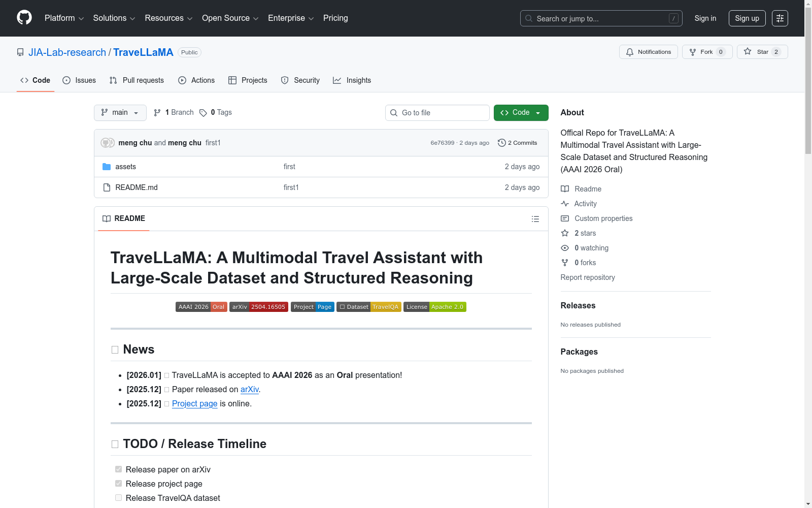Click the fork icon beside 0 forks
The height and width of the screenshot is (508, 812).
click(x=565, y=263)
